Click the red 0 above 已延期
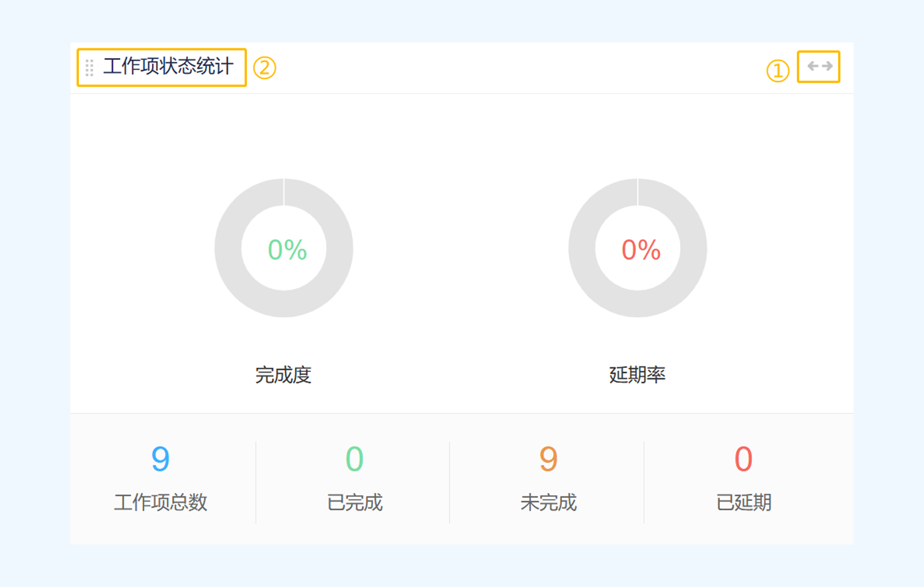Image resolution: width=924 pixels, height=587 pixels. (743, 459)
